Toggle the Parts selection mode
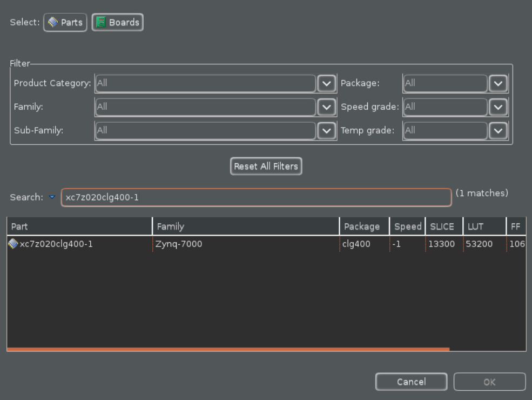 tap(65, 22)
